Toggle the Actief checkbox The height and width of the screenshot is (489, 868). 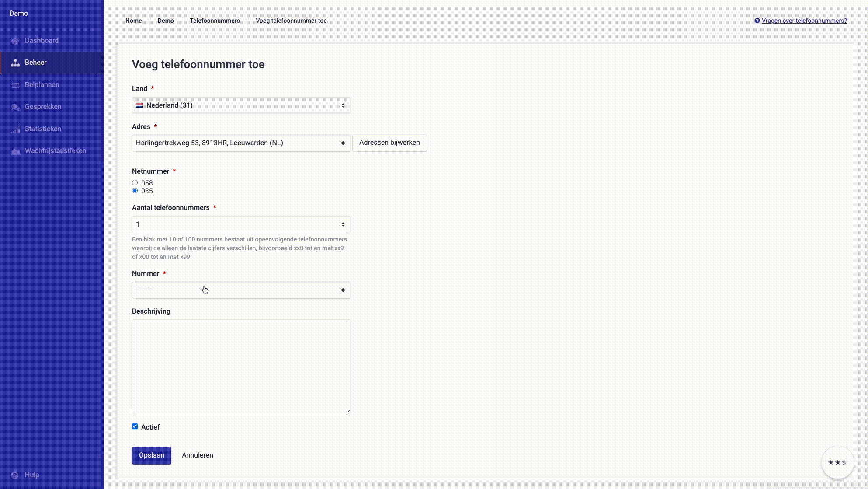click(x=135, y=426)
